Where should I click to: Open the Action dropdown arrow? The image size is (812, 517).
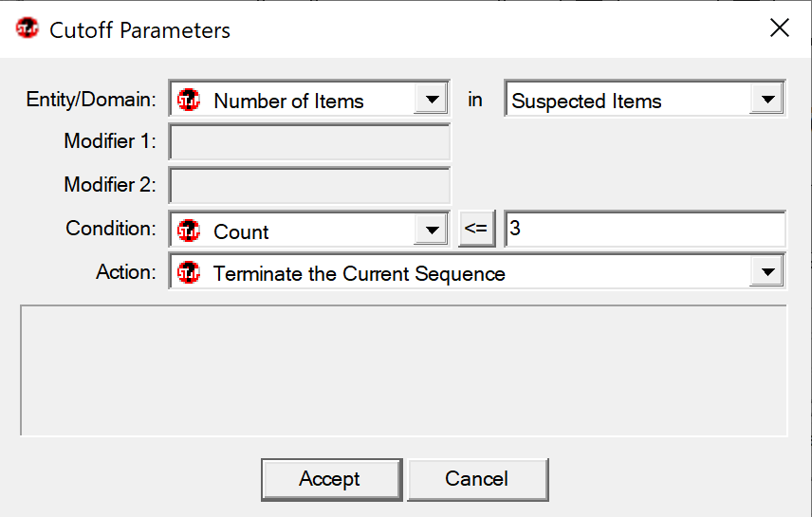(x=767, y=272)
